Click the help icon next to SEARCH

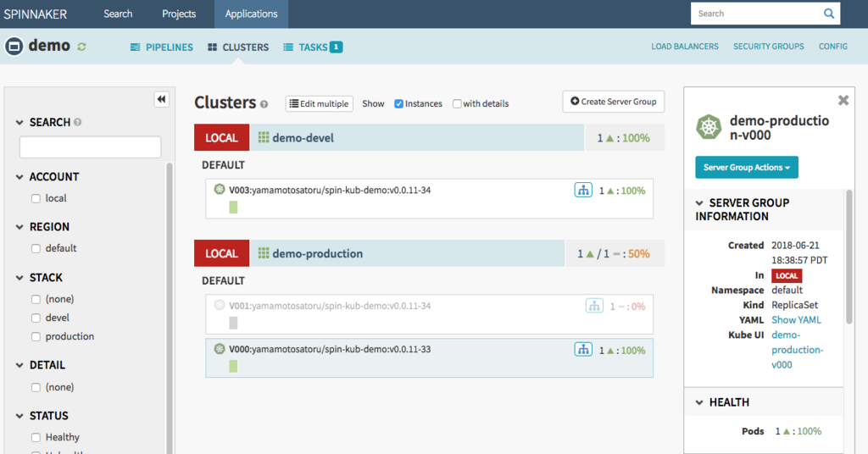77,122
